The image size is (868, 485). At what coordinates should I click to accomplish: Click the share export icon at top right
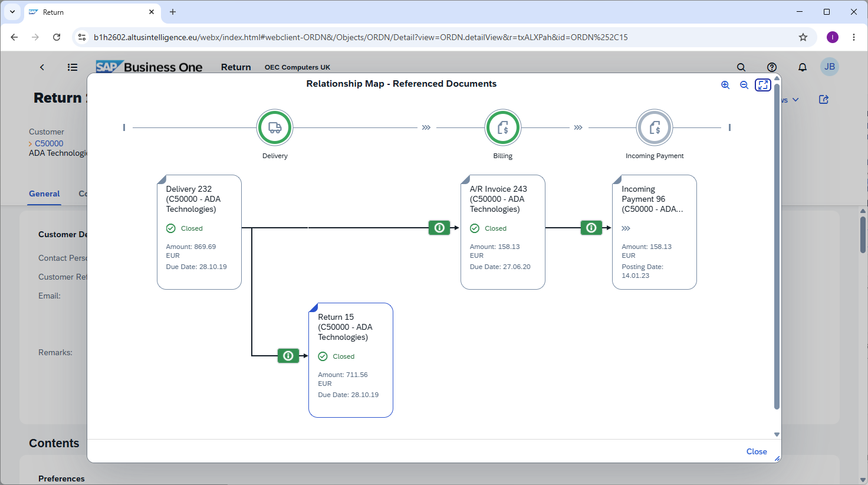pos(824,100)
